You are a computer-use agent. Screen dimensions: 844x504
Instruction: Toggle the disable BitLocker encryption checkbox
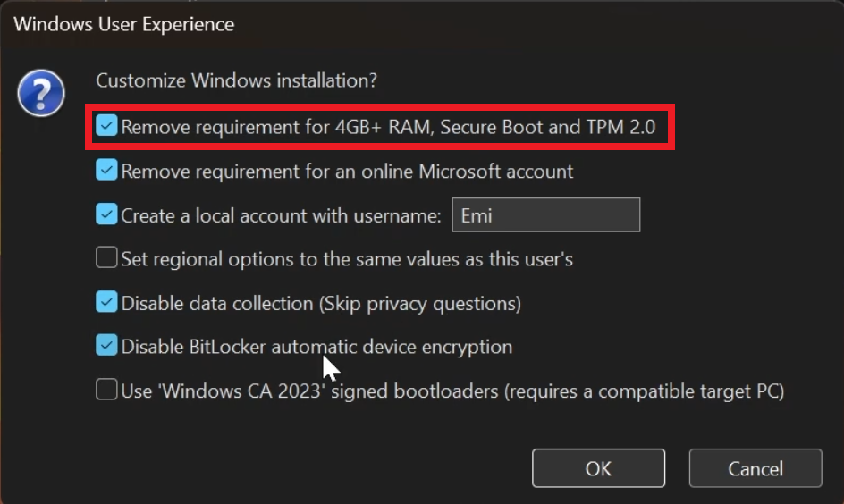click(x=107, y=346)
